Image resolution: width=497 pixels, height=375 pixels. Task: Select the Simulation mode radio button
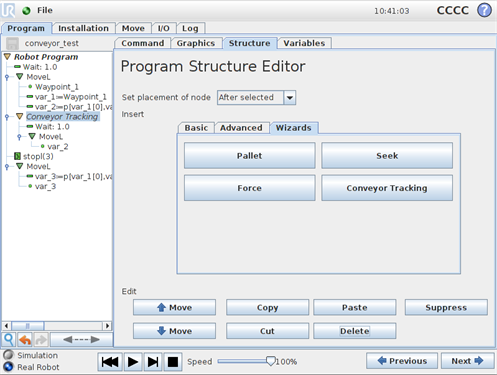coord(8,355)
